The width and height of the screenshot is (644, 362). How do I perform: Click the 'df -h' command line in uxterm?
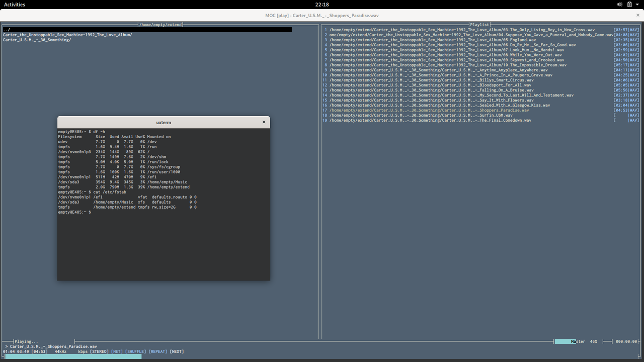pos(82,132)
